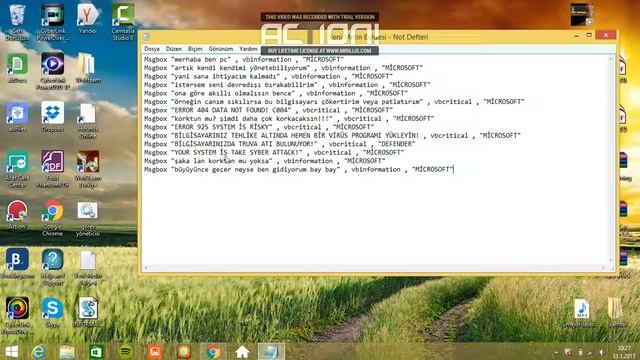Click the Windows Start button
Screen dimensions: 640x360
(11, 352)
